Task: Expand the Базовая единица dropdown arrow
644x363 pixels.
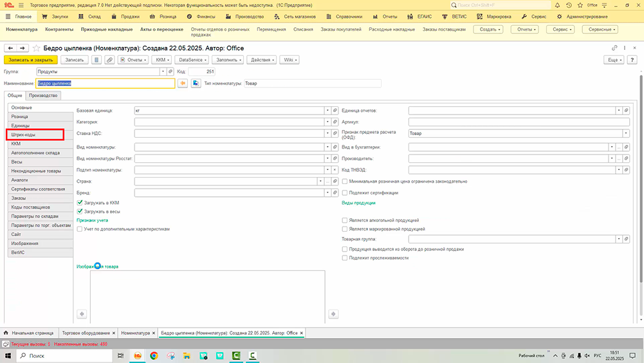Action: pos(327,111)
